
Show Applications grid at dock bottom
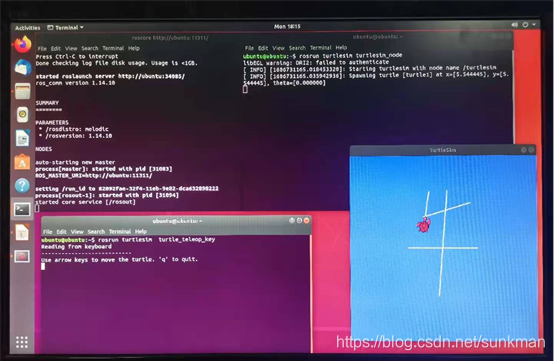(x=22, y=342)
